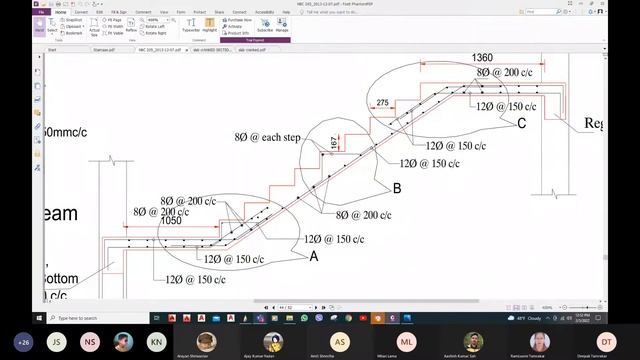
Task: Click the SnapShot tool
Action: (71, 20)
